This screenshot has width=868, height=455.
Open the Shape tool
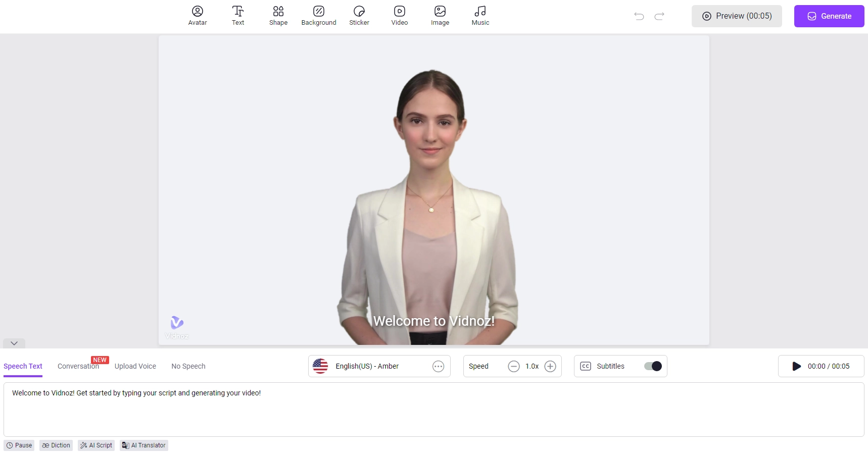click(278, 16)
